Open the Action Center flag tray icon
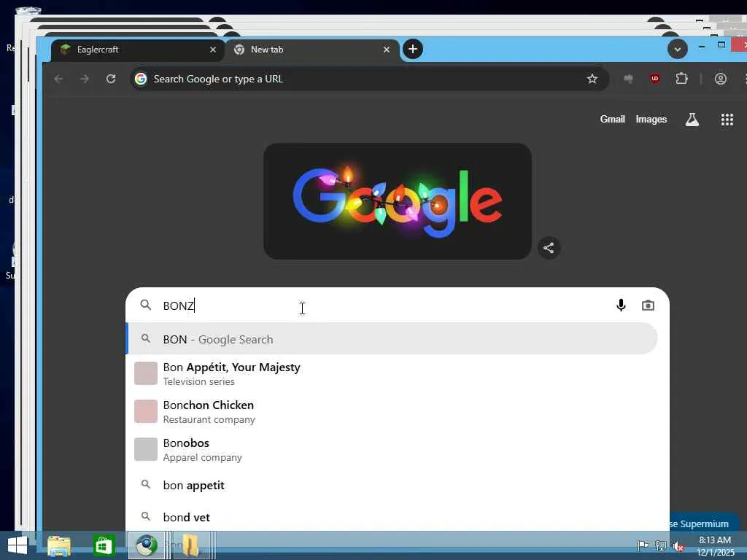Screen dimensions: 747x560 pos(642,545)
